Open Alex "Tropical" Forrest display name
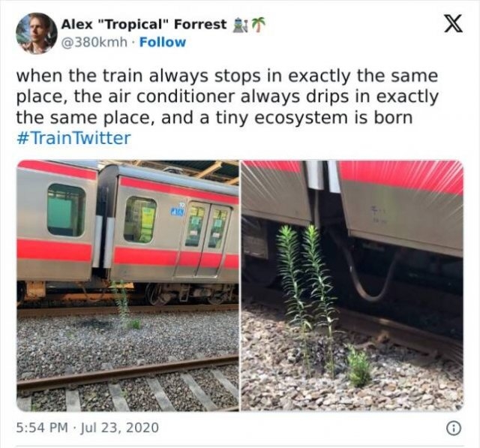 (x=144, y=24)
